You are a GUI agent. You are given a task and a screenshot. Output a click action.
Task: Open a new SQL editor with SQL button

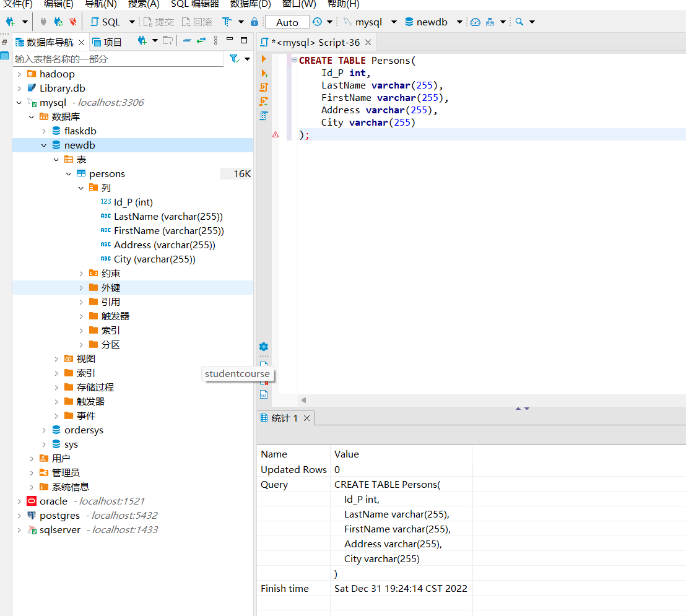(x=105, y=22)
